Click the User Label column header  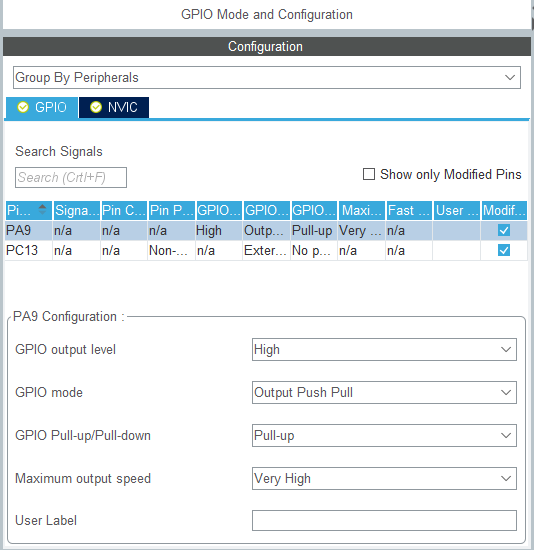(x=457, y=210)
